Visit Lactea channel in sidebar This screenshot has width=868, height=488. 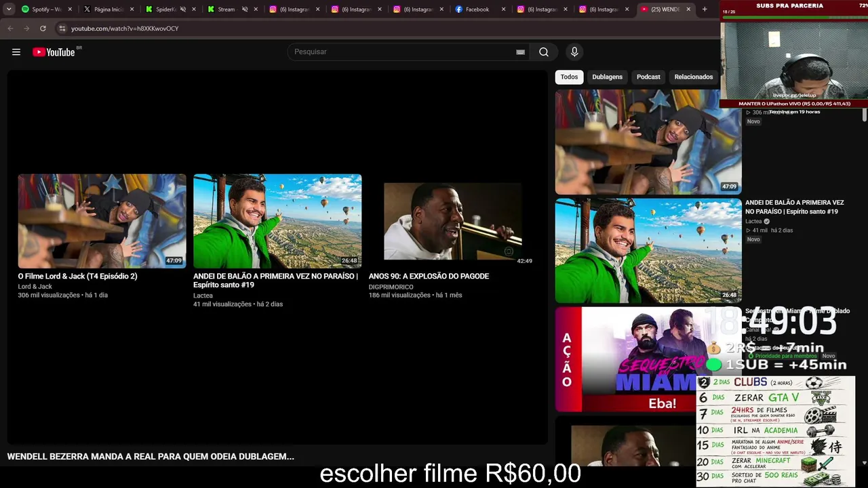click(753, 222)
